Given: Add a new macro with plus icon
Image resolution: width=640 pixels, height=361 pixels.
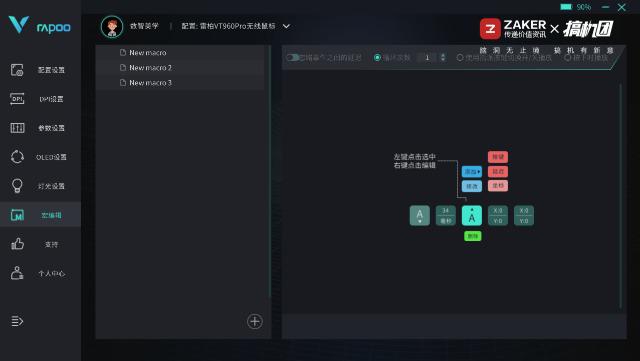Looking at the screenshot, I should [x=255, y=321].
